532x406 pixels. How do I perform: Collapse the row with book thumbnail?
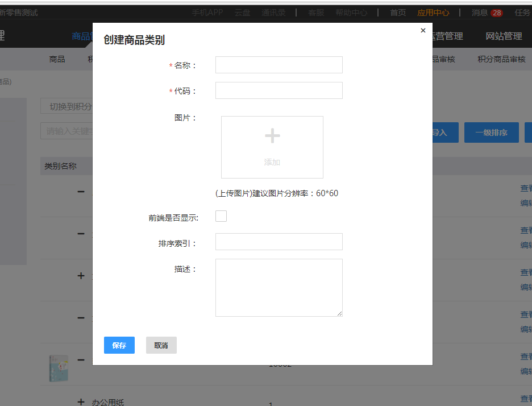pos(81,360)
